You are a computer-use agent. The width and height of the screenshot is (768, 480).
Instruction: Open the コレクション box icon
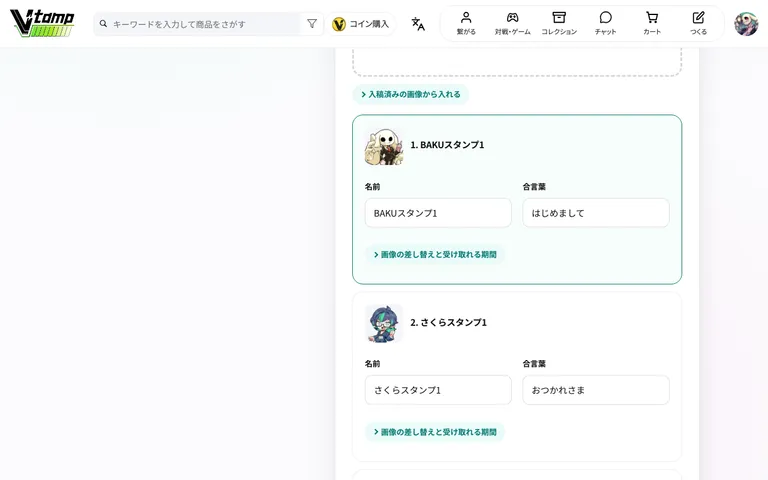pyautogui.click(x=559, y=18)
